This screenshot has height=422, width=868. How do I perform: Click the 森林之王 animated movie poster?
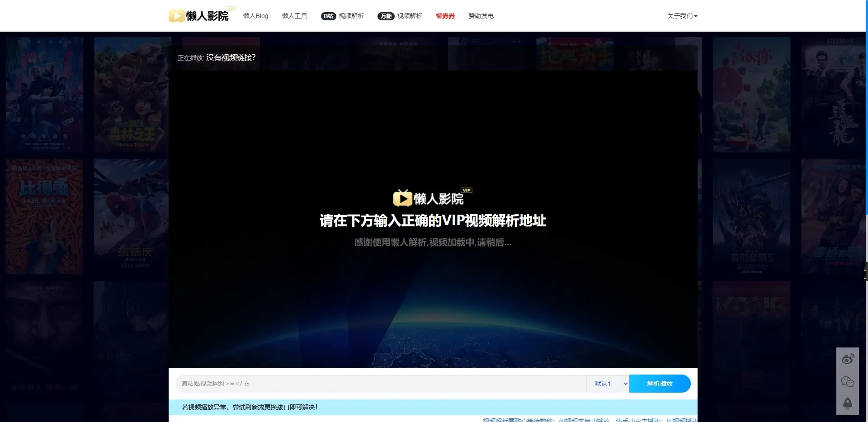pos(132,94)
